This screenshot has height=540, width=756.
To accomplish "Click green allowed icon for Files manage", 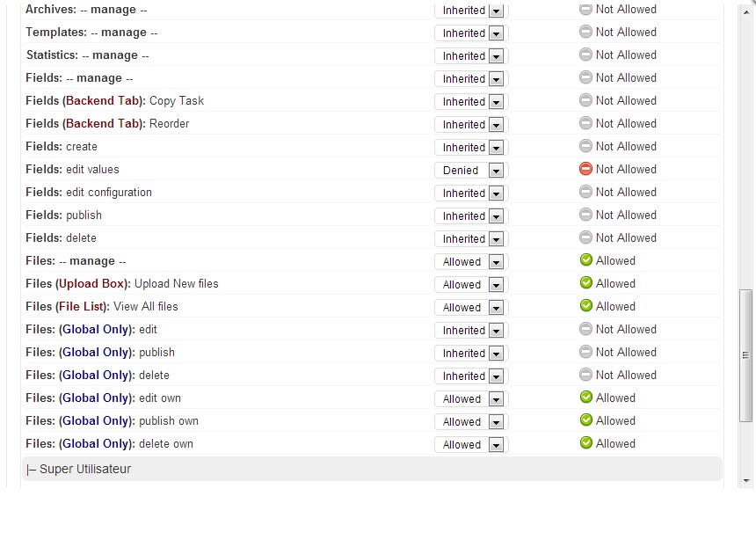I will click(585, 260).
